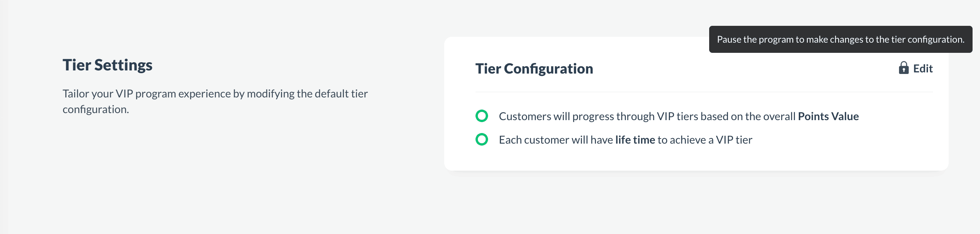Click the Edit link in Tier Configuration

922,69
